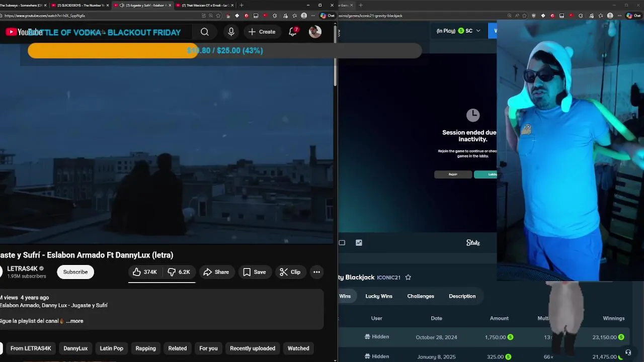Viewport: 644px width, 362px height.
Task: Select the DannyLux chip
Action: tap(75, 348)
